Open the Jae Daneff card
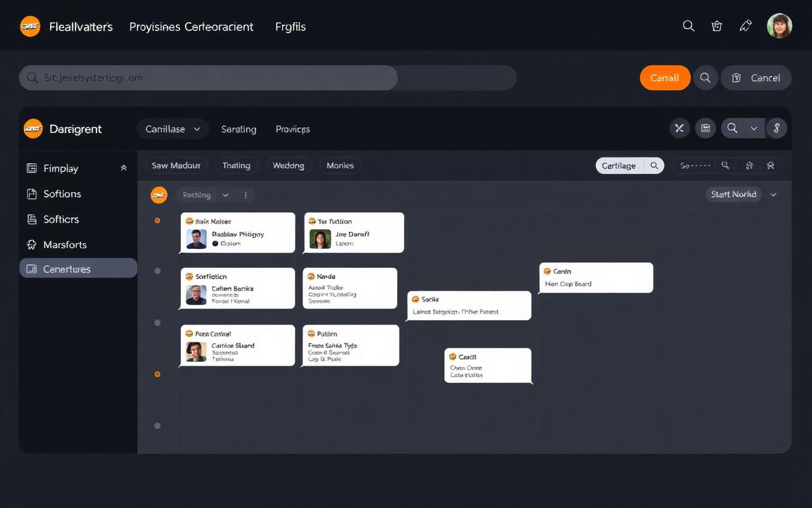Image resolution: width=812 pixels, height=508 pixels. point(354,233)
